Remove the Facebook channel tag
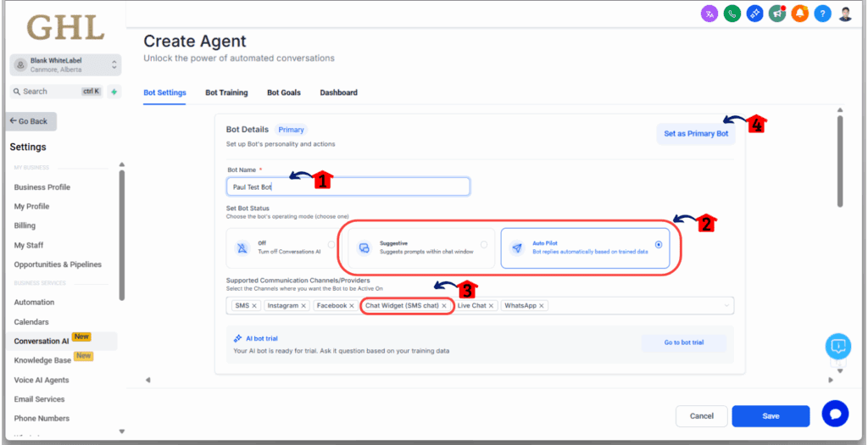 pyautogui.click(x=352, y=305)
